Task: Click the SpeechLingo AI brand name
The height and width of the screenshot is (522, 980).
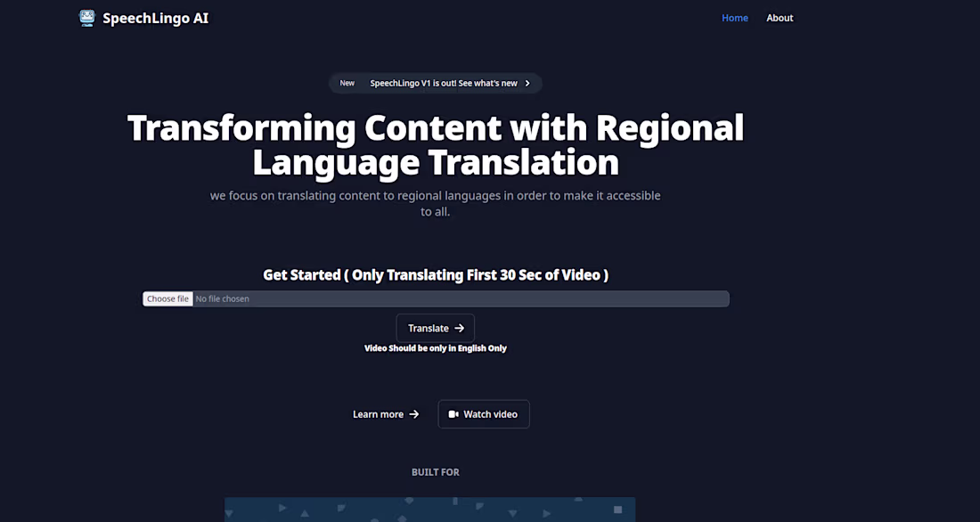Action: coord(154,17)
